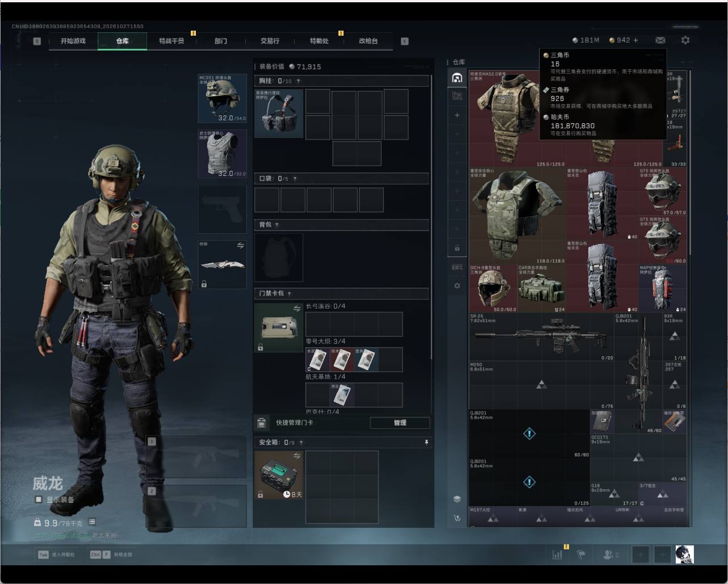
Task: Open the friends icon in bottom bar
Action: click(610, 554)
